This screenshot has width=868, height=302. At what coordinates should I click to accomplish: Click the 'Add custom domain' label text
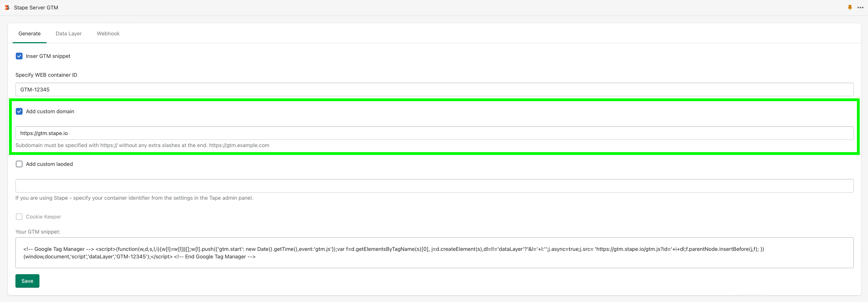pyautogui.click(x=50, y=111)
